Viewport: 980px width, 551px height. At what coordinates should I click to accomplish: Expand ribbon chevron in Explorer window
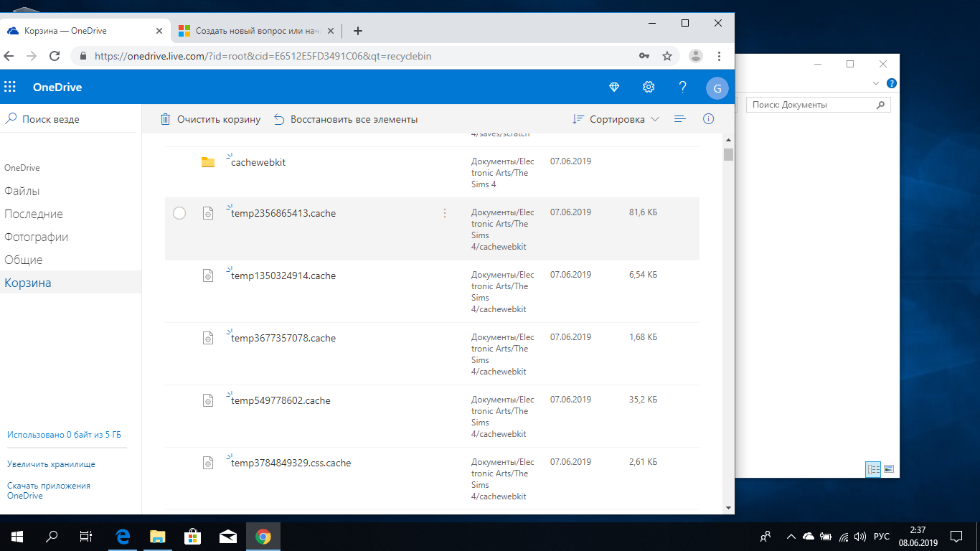pyautogui.click(x=876, y=83)
